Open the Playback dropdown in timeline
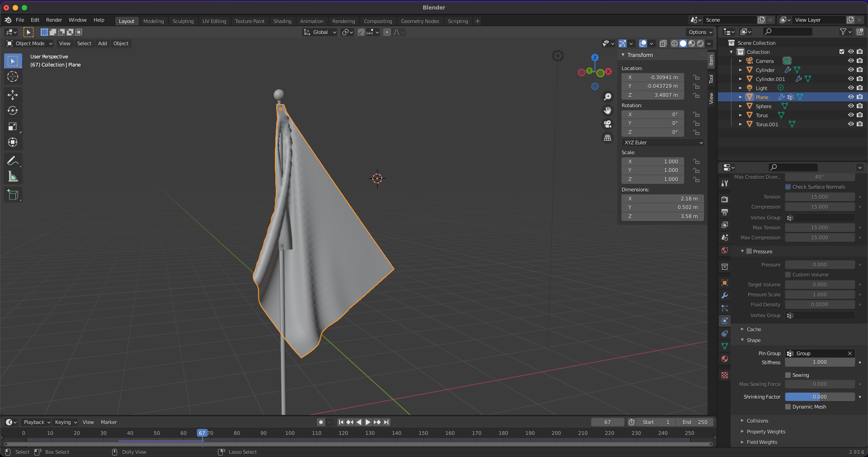The image size is (868, 457). coord(37,422)
